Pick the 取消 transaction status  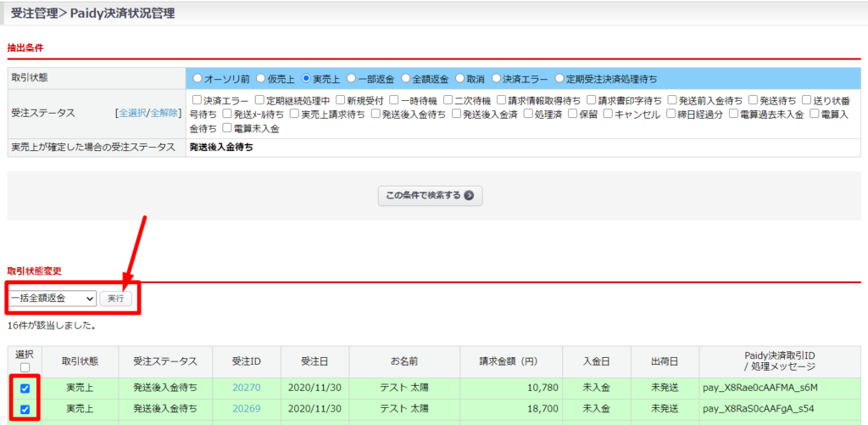pos(460,79)
